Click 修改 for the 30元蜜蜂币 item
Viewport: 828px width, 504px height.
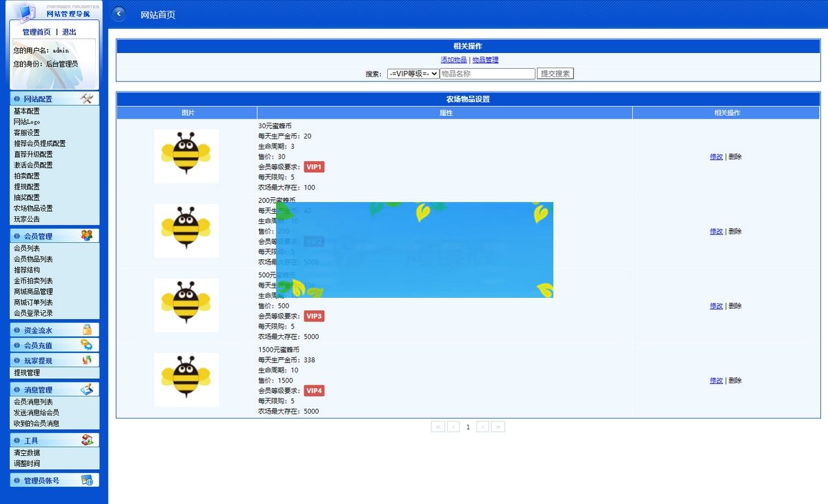(x=716, y=157)
